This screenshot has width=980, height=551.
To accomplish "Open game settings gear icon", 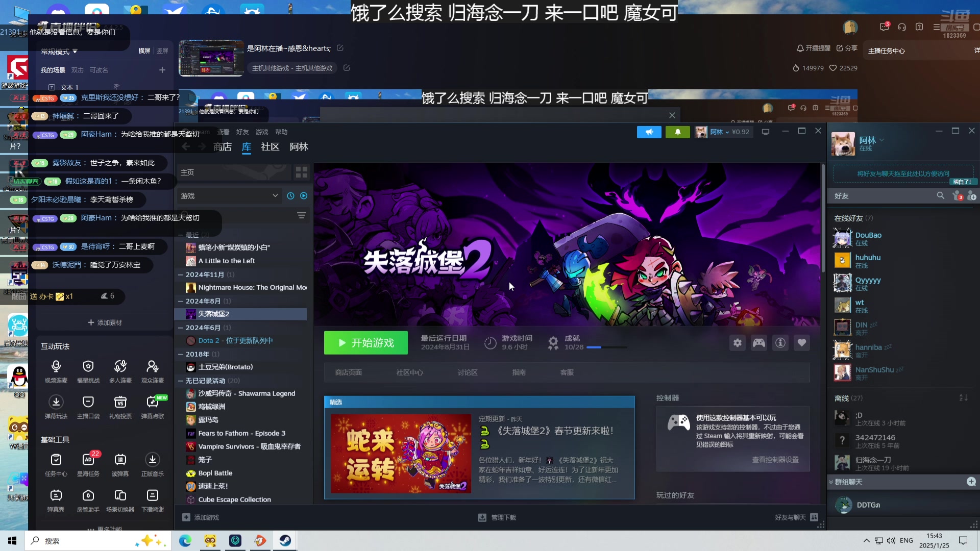I will click(738, 343).
